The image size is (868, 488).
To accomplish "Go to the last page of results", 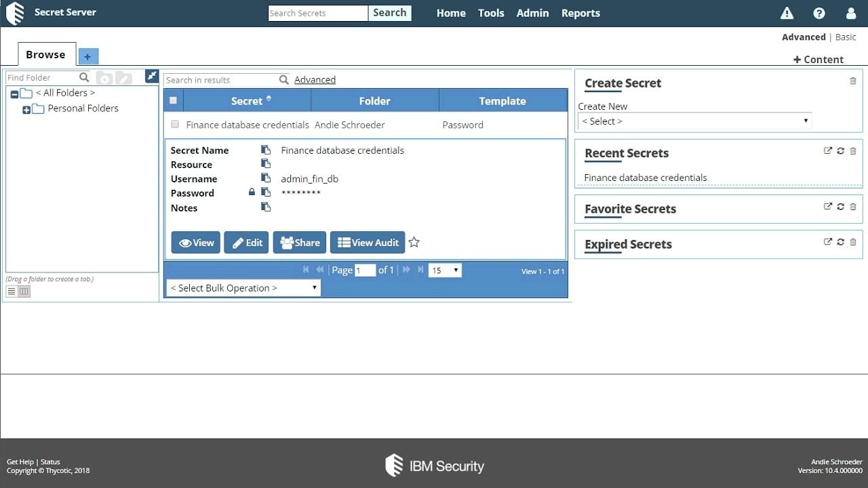I will [420, 270].
